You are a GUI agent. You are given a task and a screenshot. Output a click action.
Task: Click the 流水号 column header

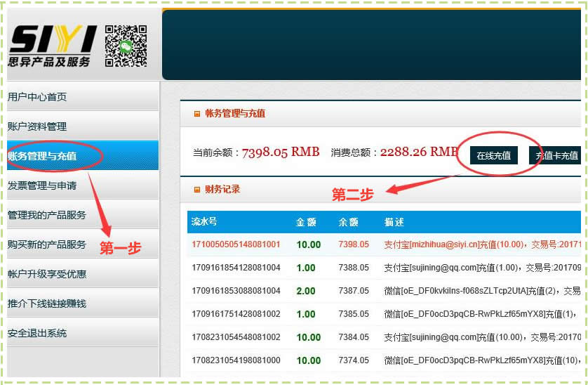(x=204, y=222)
